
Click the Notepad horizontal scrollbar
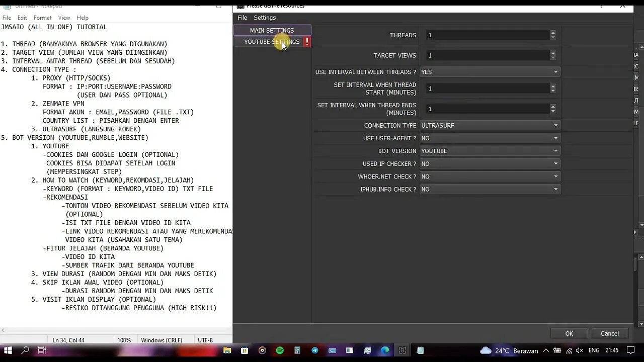point(116,330)
